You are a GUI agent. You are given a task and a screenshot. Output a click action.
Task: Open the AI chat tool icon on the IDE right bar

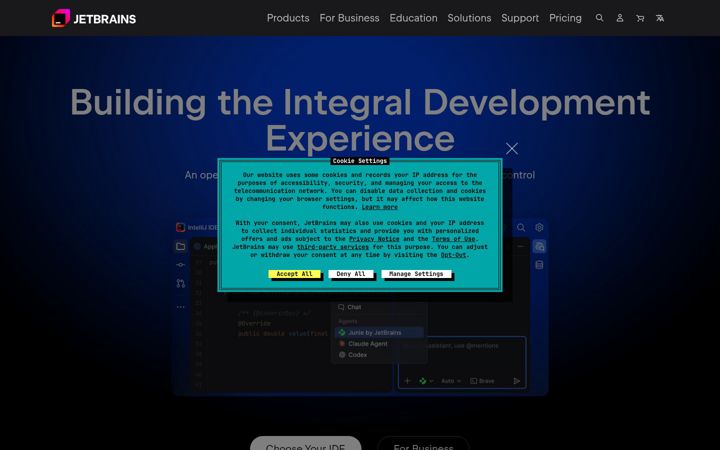[x=540, y=247]
